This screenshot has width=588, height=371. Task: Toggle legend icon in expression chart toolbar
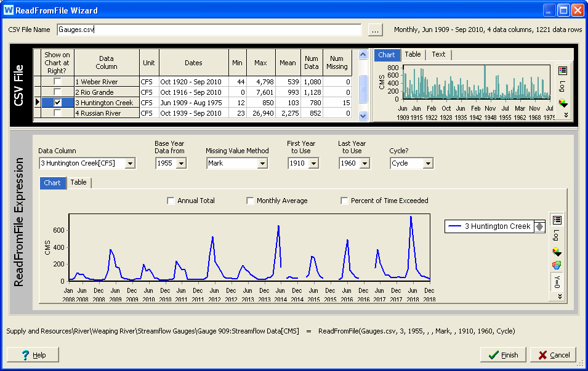pyautogui.click(x=557, y=220)
